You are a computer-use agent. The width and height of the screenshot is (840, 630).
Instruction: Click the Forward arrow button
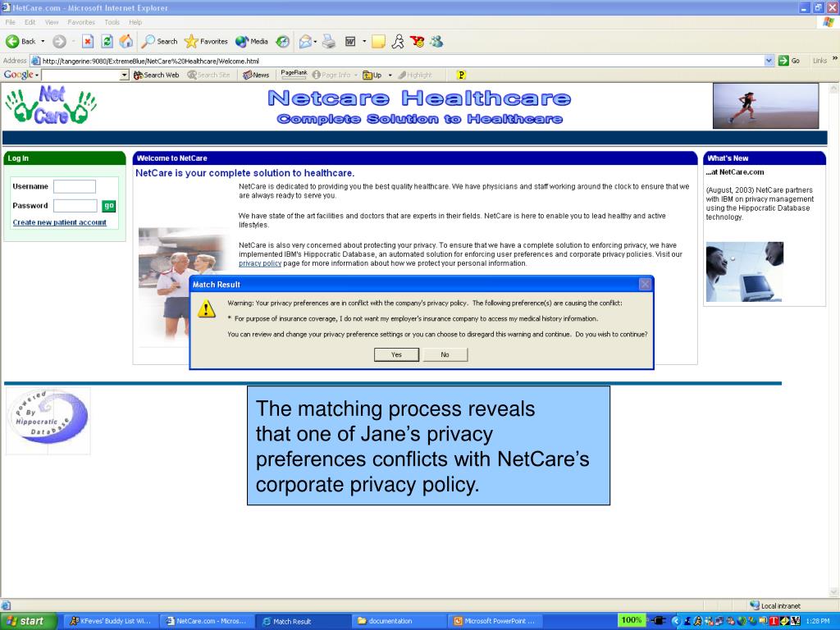pos(59,41)
